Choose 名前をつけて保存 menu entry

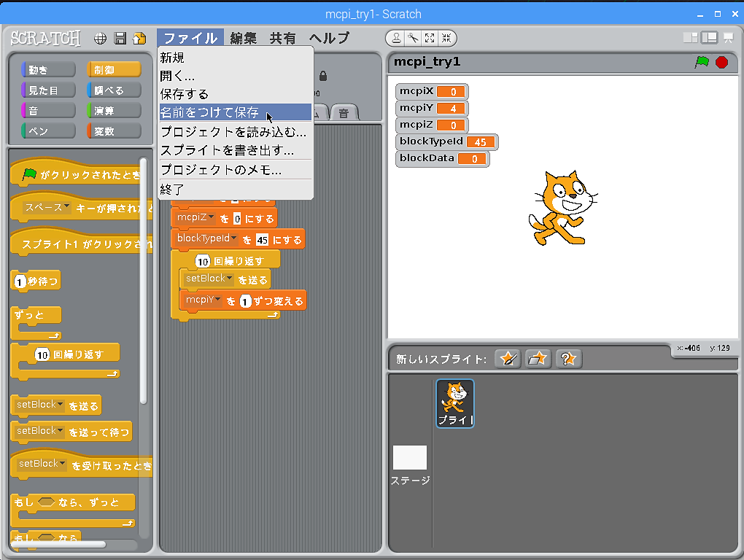click(x=236, y=112)
